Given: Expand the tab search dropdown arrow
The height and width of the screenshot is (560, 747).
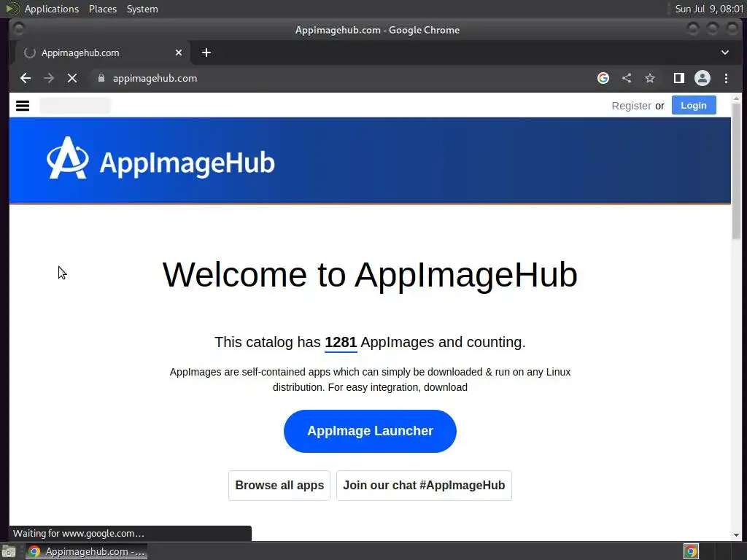Looking at the screenshot, I should 724,52.
